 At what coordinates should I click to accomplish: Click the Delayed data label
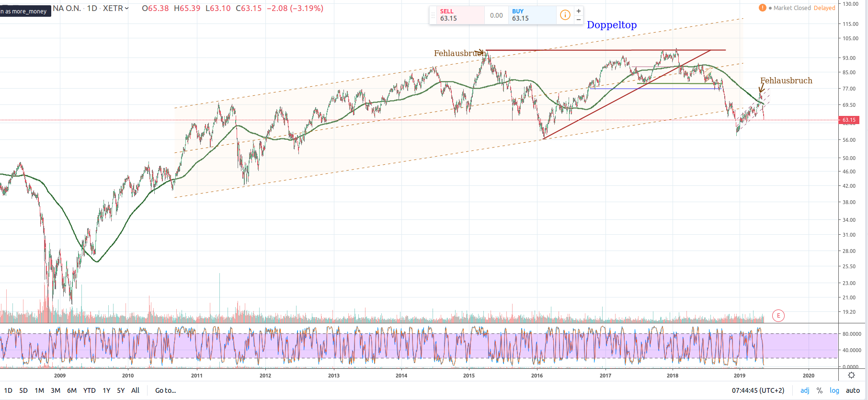coord(824,8)
